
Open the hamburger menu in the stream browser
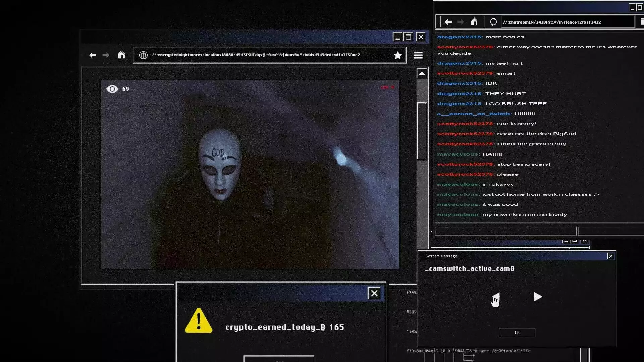(x=418, y=55)
